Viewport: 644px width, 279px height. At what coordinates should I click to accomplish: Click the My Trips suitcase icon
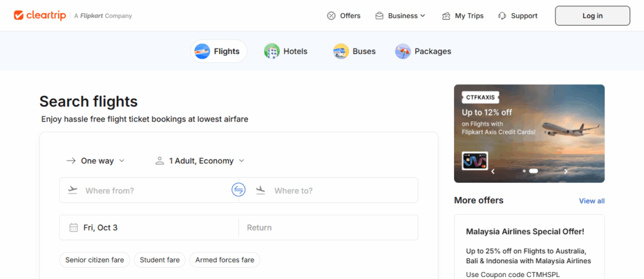point(446,16)
